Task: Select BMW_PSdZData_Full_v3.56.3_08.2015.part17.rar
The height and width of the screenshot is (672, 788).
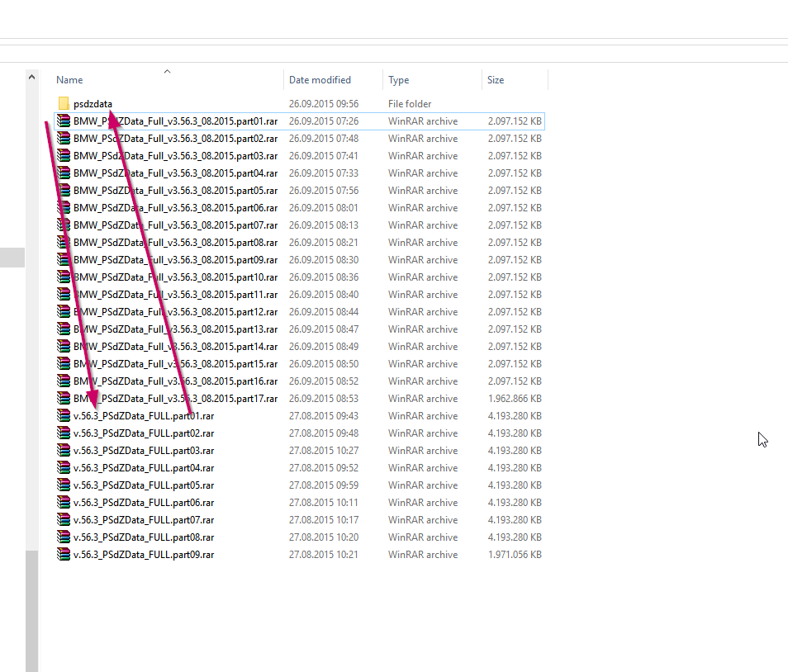Action: pos(175,398)
